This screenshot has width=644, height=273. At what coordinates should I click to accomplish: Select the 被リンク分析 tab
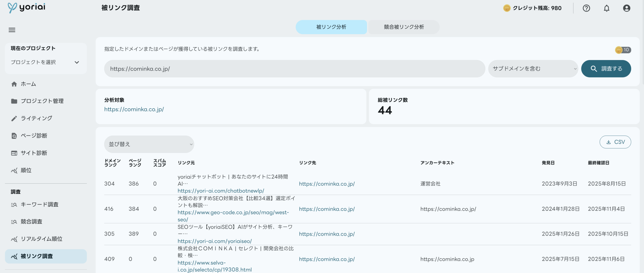tap(331, 27)
